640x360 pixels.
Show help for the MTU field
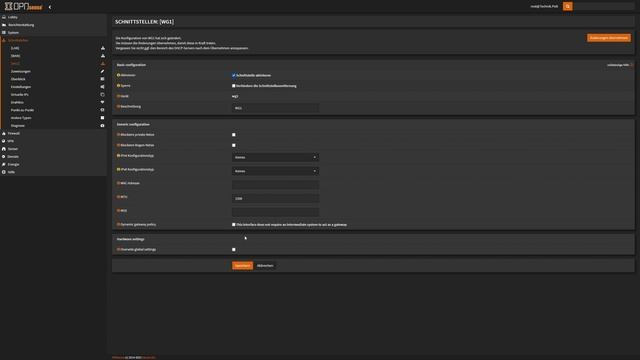coord(118,197)
